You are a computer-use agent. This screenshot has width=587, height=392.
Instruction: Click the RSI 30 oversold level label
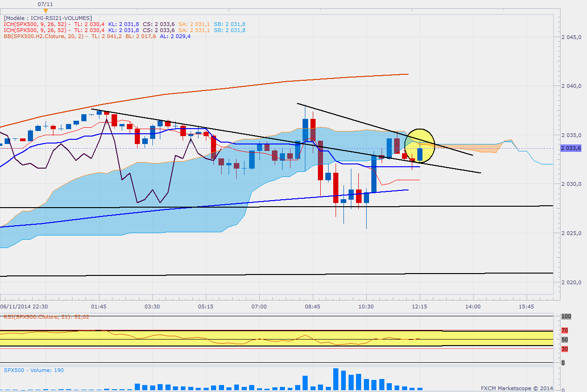[x=564, y=349]
